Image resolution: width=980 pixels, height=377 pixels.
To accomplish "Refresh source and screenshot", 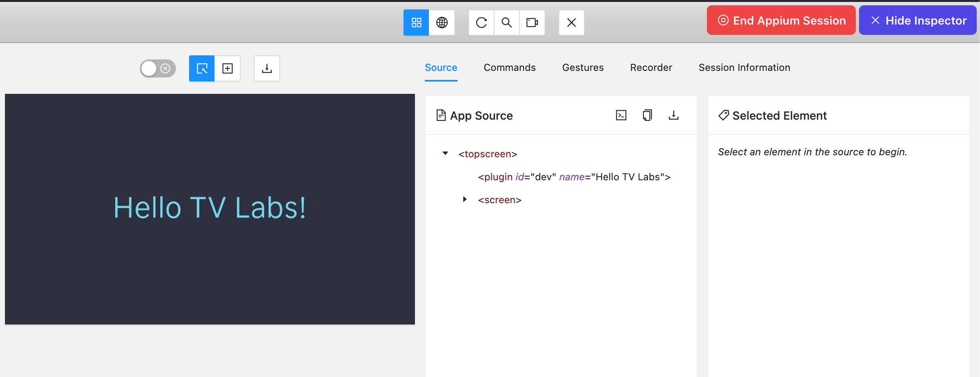I will (x=481, y=23).
